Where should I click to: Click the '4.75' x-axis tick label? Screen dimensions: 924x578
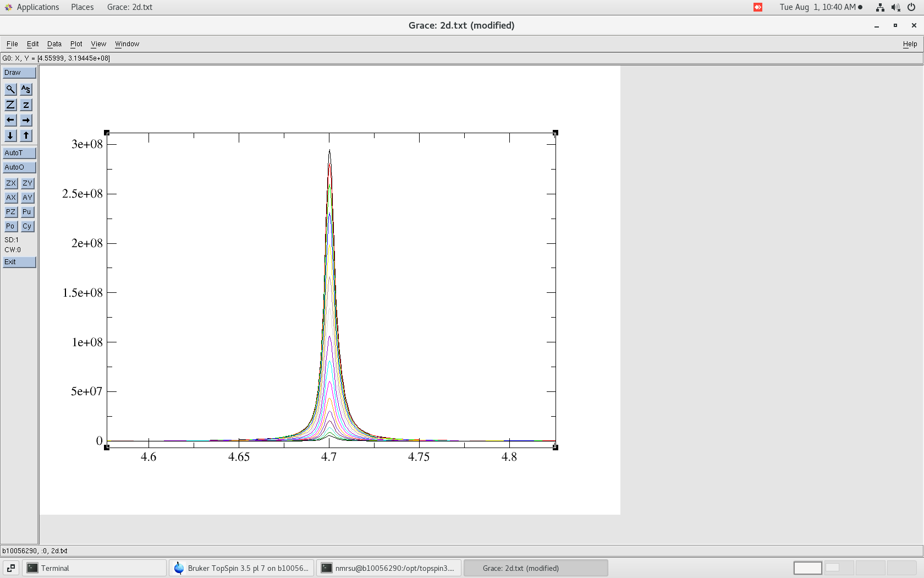pos(419,457)
